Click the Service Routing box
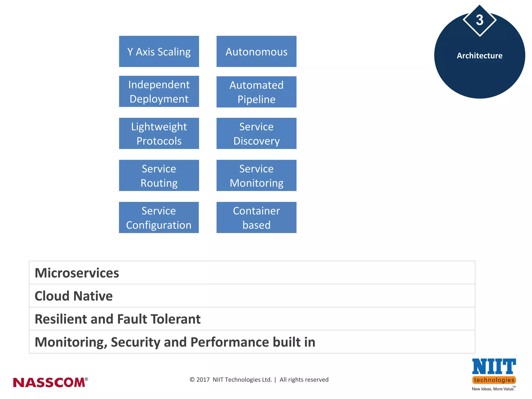 point(159,175)
